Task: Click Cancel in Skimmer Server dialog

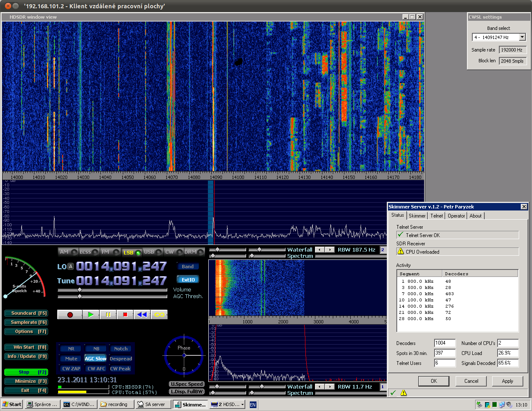Action: pyautogui.click(x=471, y=381)
